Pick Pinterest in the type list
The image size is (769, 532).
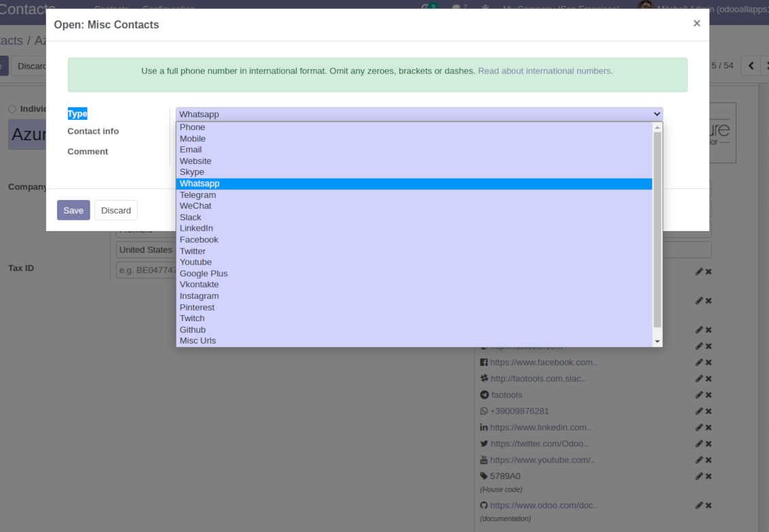pos(414,307)
